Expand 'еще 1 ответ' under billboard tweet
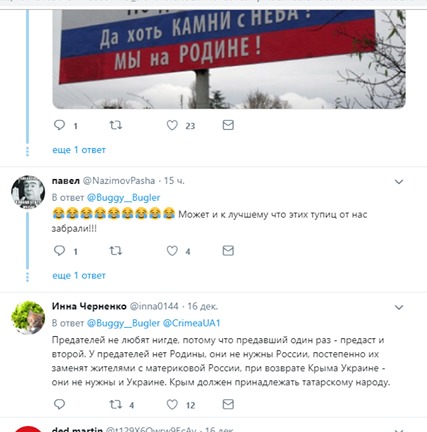Image resolution: width=427 pixels, height=432 pixels. click(79, 150)
